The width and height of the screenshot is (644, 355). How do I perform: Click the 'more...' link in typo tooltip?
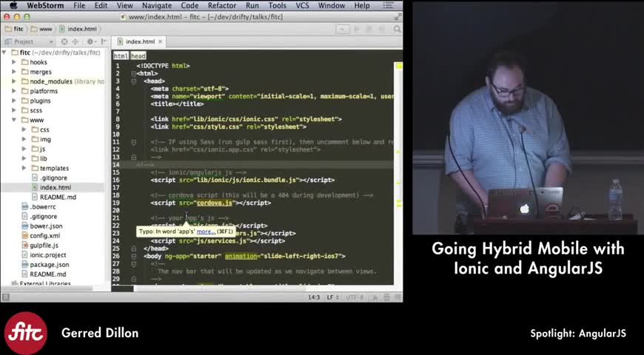point(206,231)
